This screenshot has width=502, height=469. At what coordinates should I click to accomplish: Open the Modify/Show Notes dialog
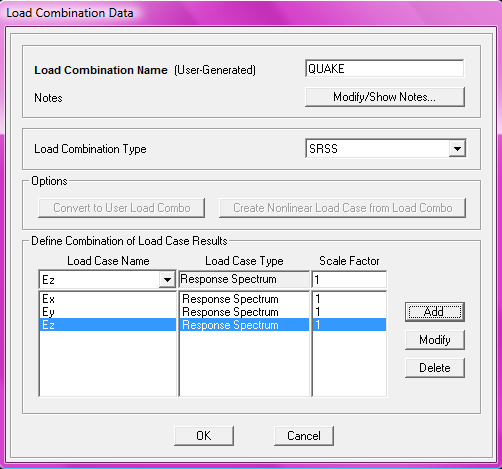(385, 97)
